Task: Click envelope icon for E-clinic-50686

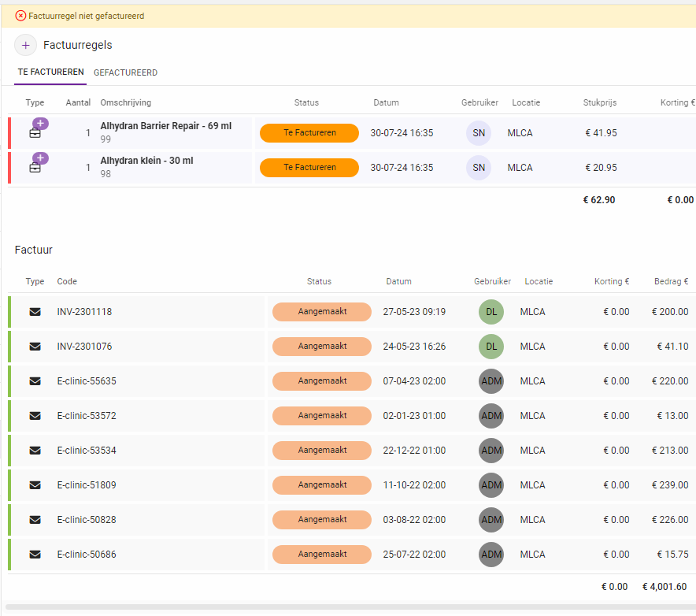Action: click(x=35, y=555)
